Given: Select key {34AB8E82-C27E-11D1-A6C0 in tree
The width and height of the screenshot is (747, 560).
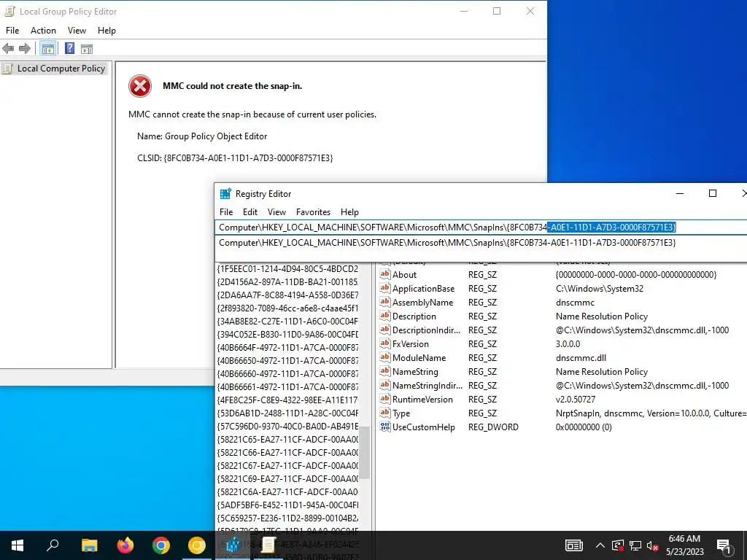Looking at the screenshot, I should 287,321.
